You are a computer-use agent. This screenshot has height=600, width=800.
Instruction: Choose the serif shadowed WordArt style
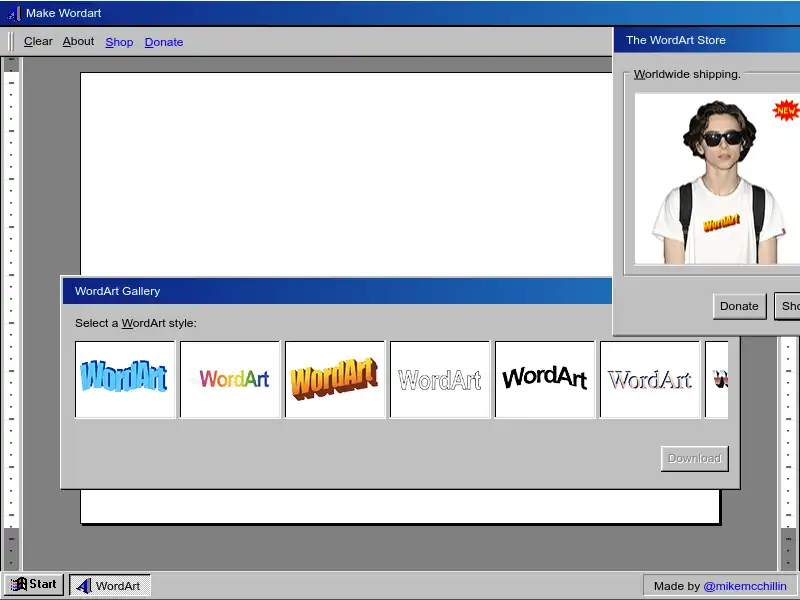tap(650, 379)
